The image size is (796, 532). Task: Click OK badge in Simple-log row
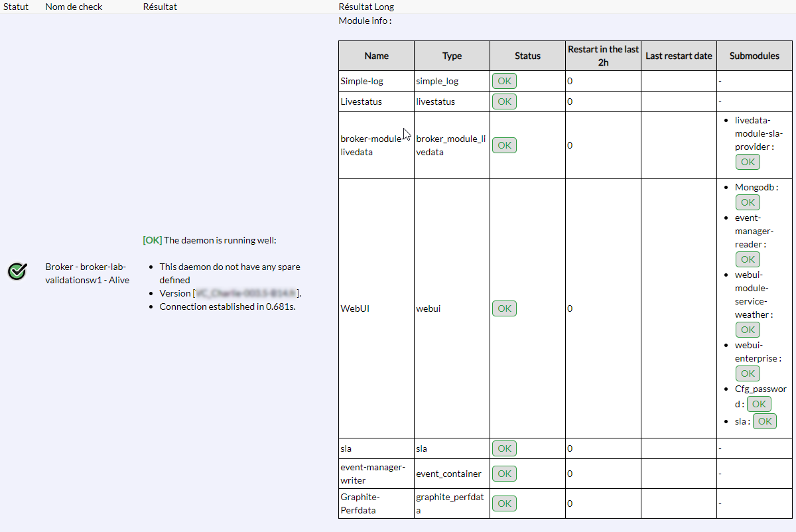[504, 81]
